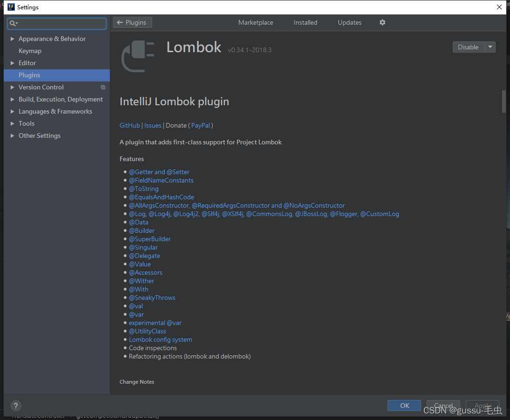The image size is (510, 420).
Task: Open the @UtilityClass link
Action: pyautogui.click(x=148, y=331)
